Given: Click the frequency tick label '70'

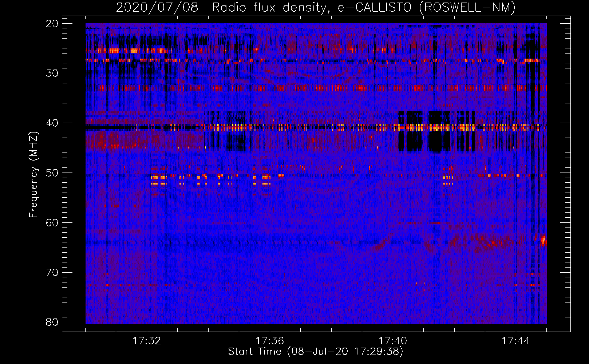Looking at the screenshot, I should tap(52, 272).
